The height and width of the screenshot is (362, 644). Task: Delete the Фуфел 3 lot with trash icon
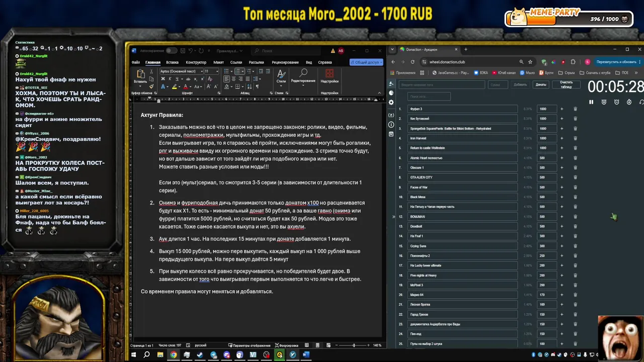click(575, 109)
